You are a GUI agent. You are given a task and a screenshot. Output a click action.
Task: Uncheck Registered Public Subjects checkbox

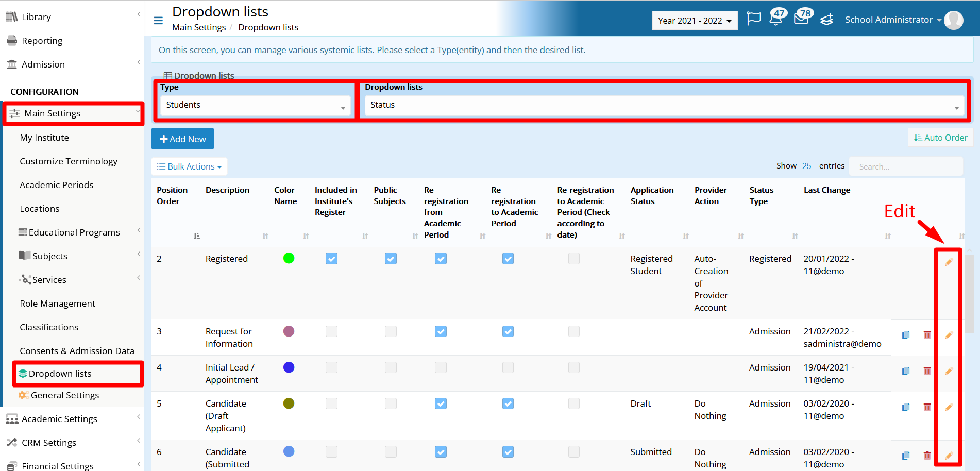391,258
